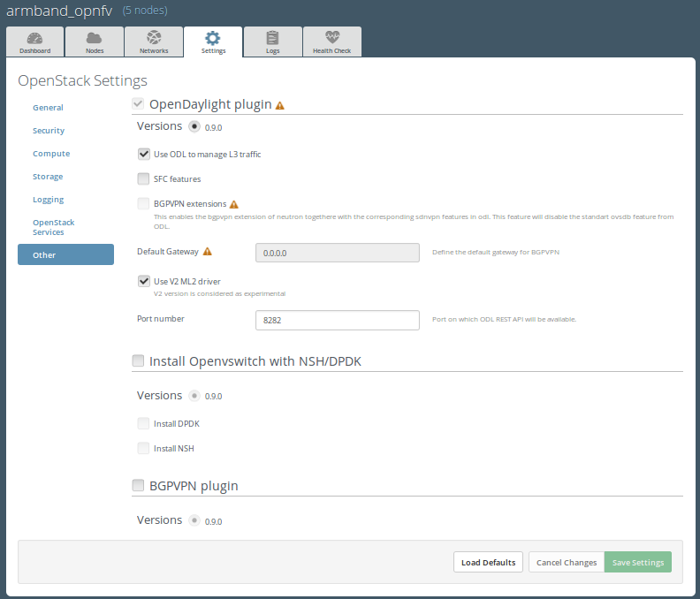700x599 pixels.
Task: Click warning icon beside OpenDaylight plugin
Action: pos(280,105)
